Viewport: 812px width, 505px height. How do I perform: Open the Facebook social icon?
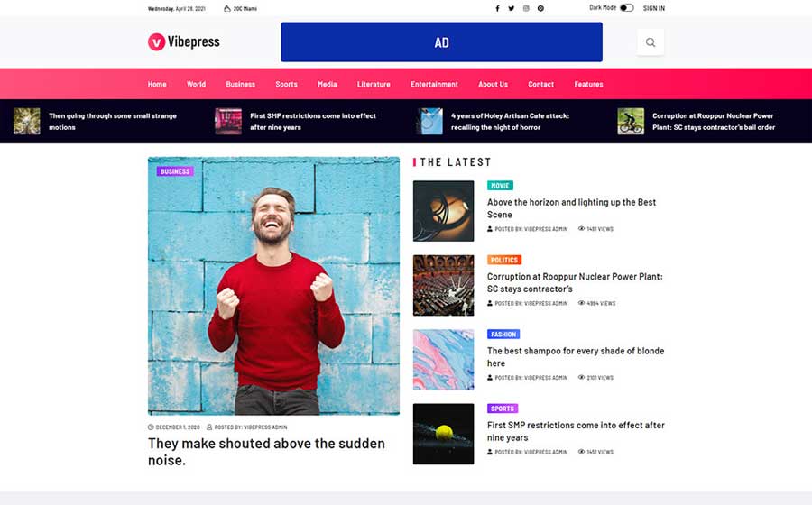pyautogui.click(x=497, y=8)
